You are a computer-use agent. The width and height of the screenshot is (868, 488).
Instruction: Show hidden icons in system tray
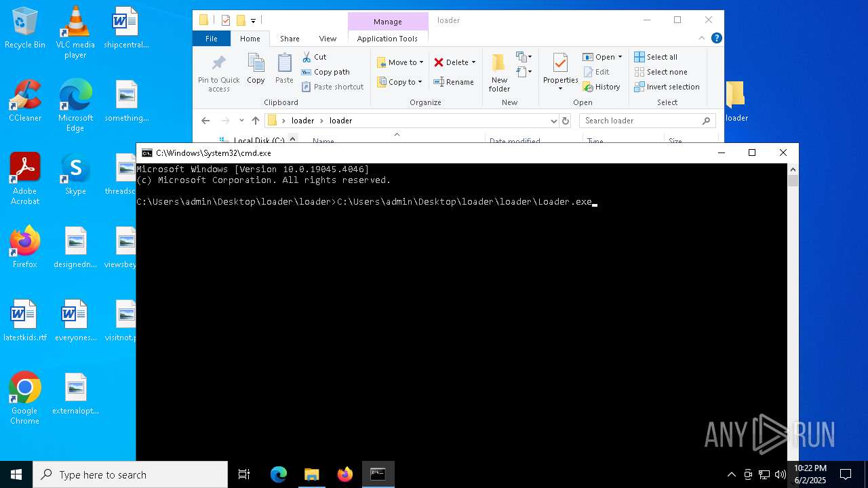(731, 474)
